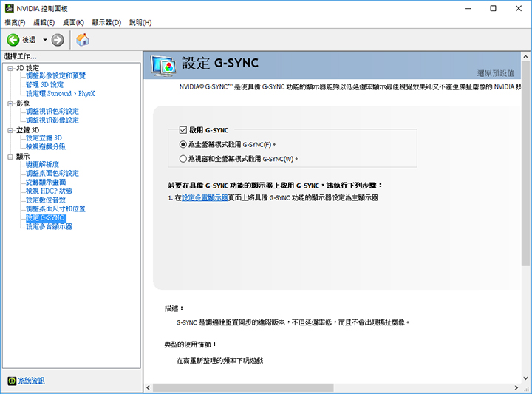The width and height of the screenshot is (532, 394).
Task: Click the 設定多重顯示器 hyperlink
Action: tap(205, 198)
